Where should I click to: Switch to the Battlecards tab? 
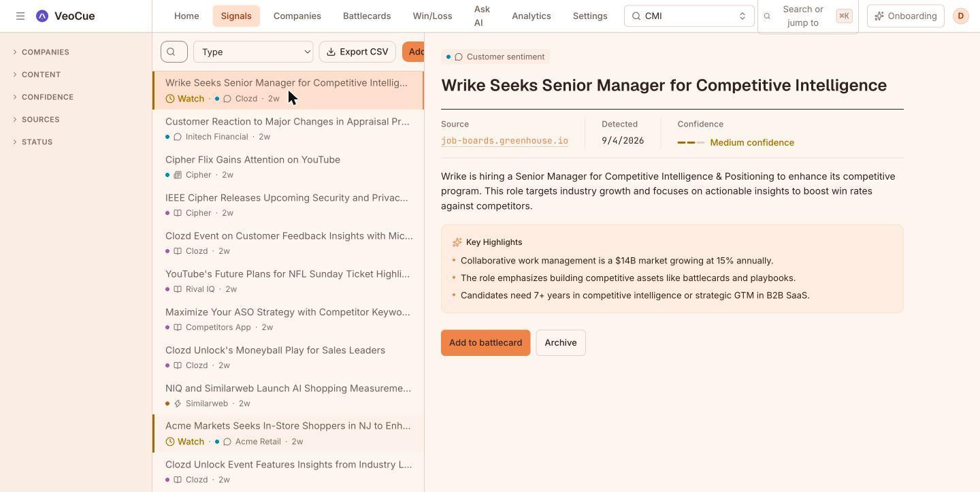coord(367,16)
